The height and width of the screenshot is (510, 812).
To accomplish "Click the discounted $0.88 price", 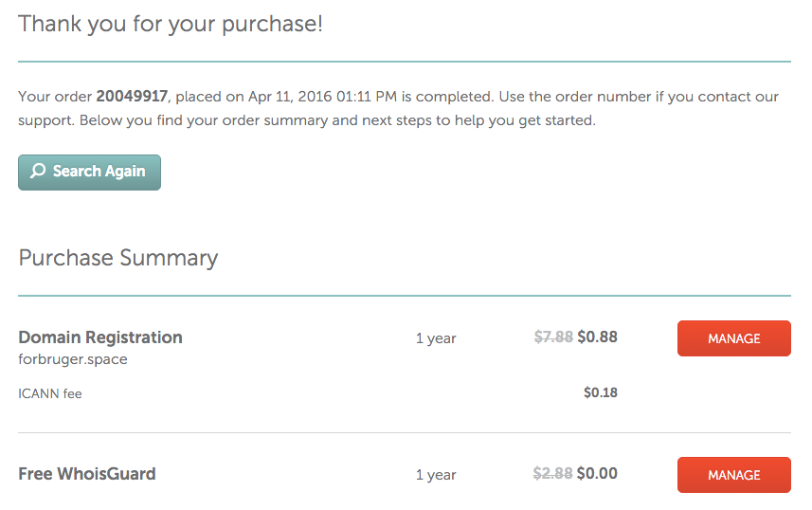I will click(x=598, y=337).
